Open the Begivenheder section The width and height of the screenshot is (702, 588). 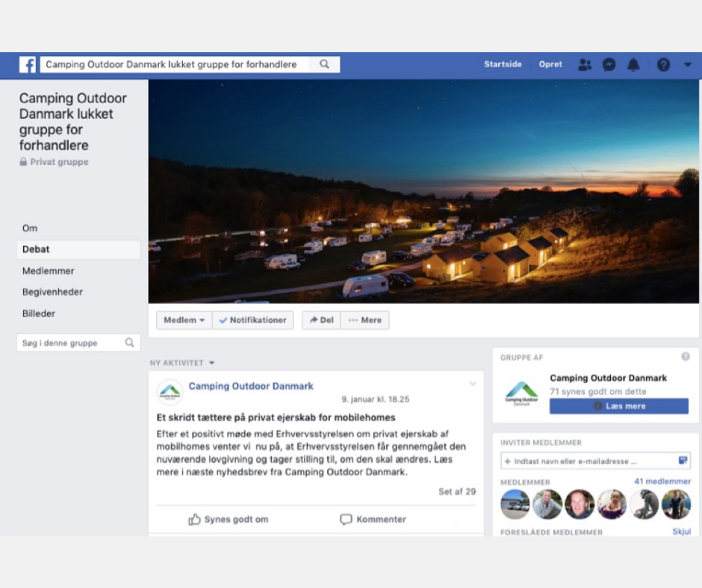click(52, 293)
